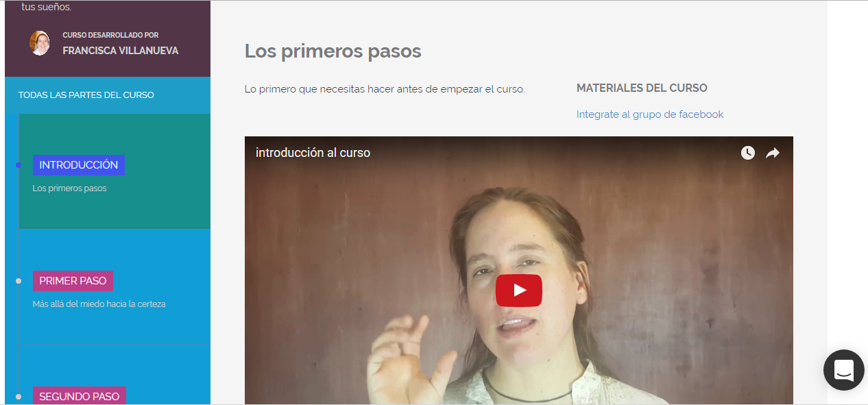
Task: Open the PRIMER PASO section
Action: click(73, 281)
